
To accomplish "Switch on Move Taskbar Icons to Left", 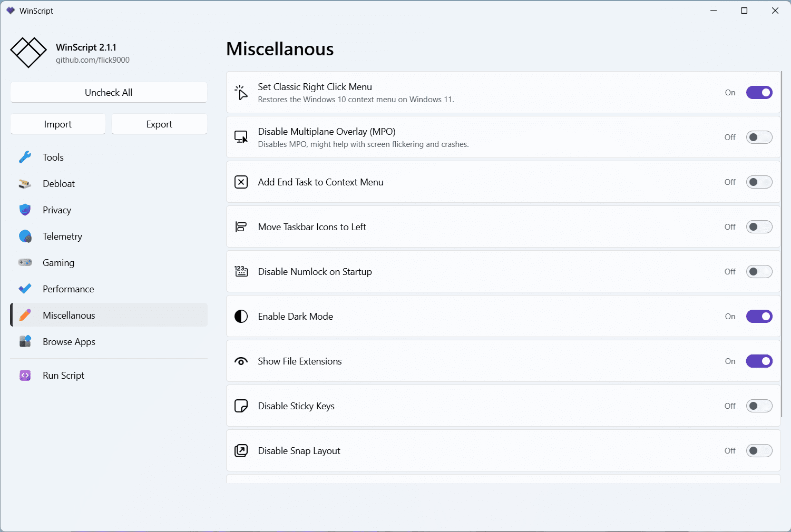I will point(759,227).
